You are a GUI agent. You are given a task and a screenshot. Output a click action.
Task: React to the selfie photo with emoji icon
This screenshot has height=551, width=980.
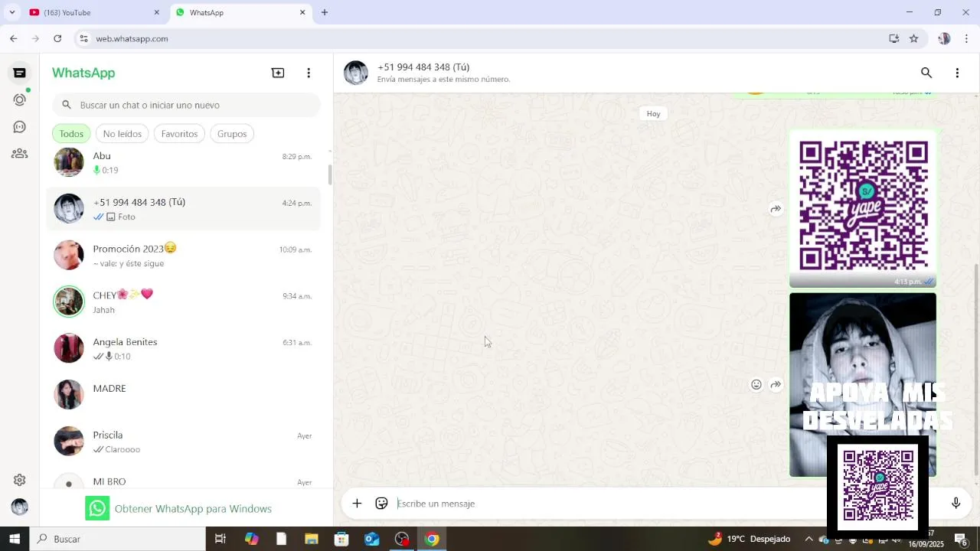coord(756,385)
